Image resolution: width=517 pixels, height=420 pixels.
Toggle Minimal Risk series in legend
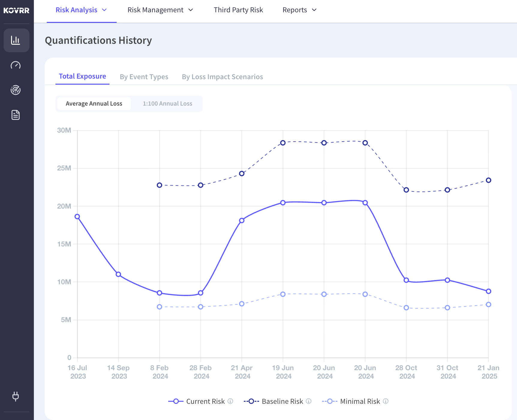click(x=351, y=401)
